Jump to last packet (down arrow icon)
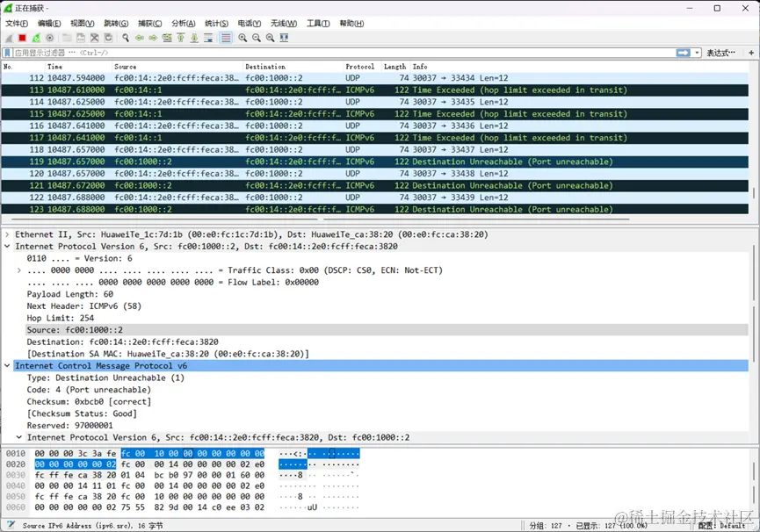This screenshot has height=532, width=760. coord(194,38)
